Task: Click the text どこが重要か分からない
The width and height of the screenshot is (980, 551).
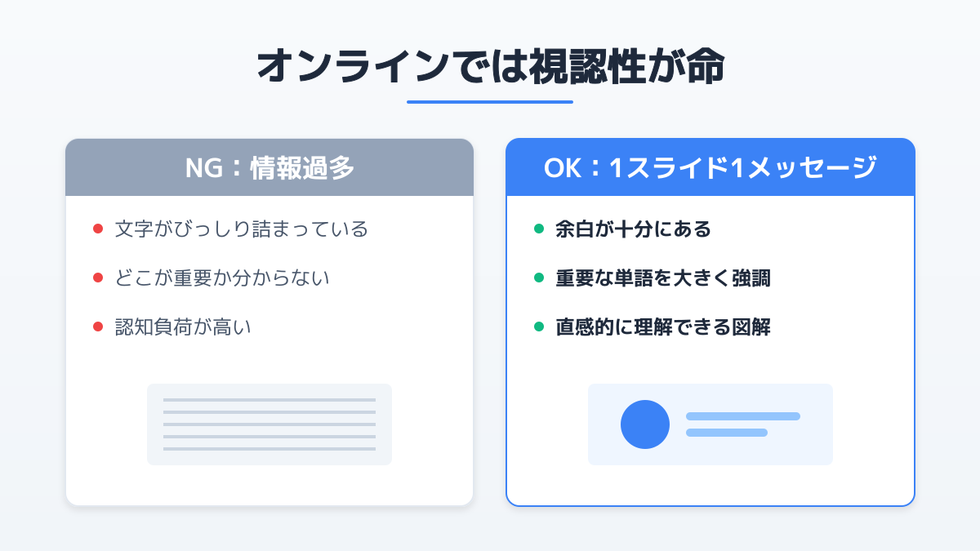Action: (x=222, y=278)
